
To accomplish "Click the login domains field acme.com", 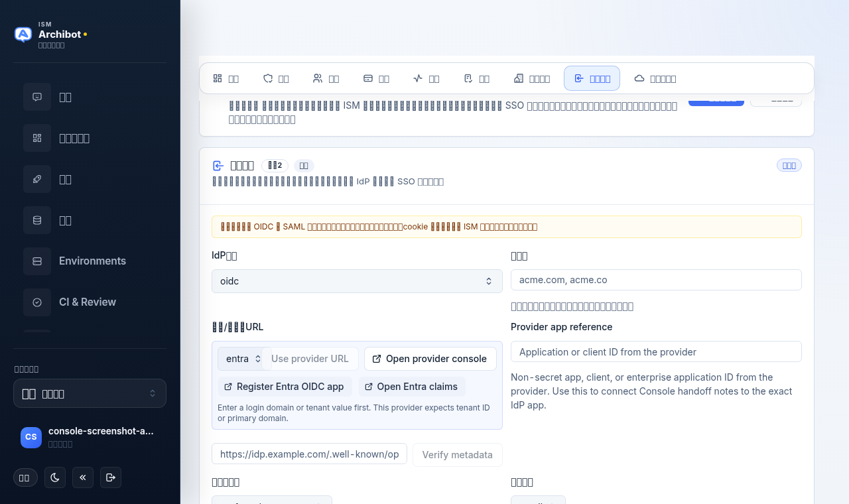I will 656,280.
